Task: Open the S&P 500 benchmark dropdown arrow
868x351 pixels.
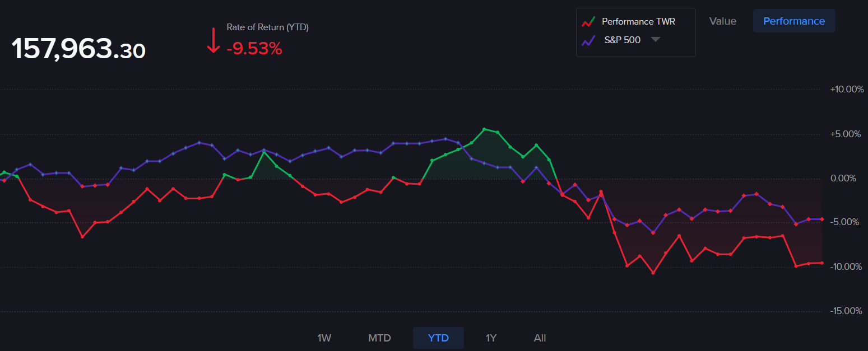Action: coord(655,40)
